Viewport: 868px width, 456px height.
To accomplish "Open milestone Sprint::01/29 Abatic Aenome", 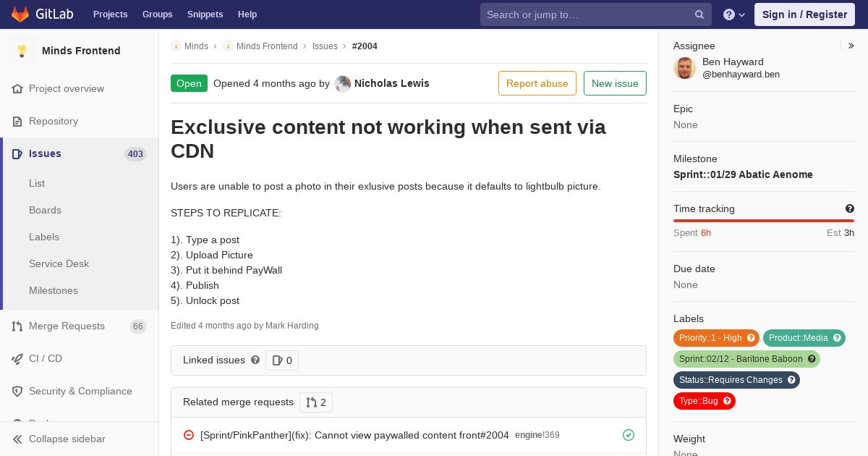I will coord(743,174).
